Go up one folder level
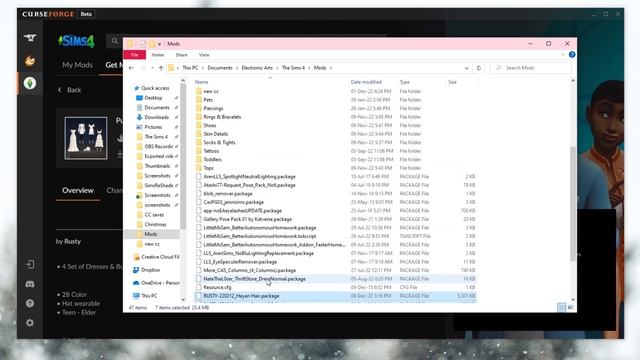640x360 pixels. (161, 68)
